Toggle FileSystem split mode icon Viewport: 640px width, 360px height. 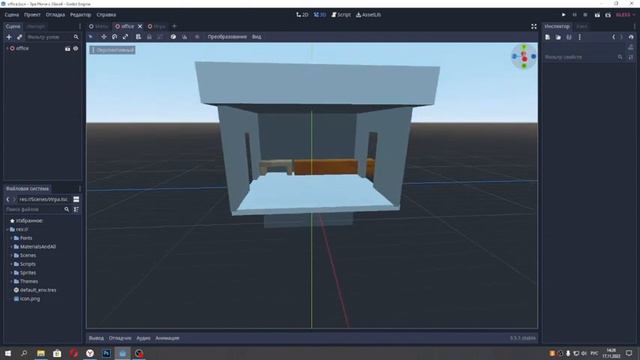click(76, 200)
